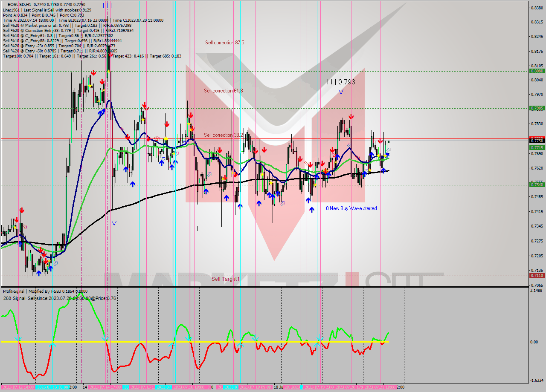Click the 0.8175 price axis value
546x392 pixels.
(537, 52)
